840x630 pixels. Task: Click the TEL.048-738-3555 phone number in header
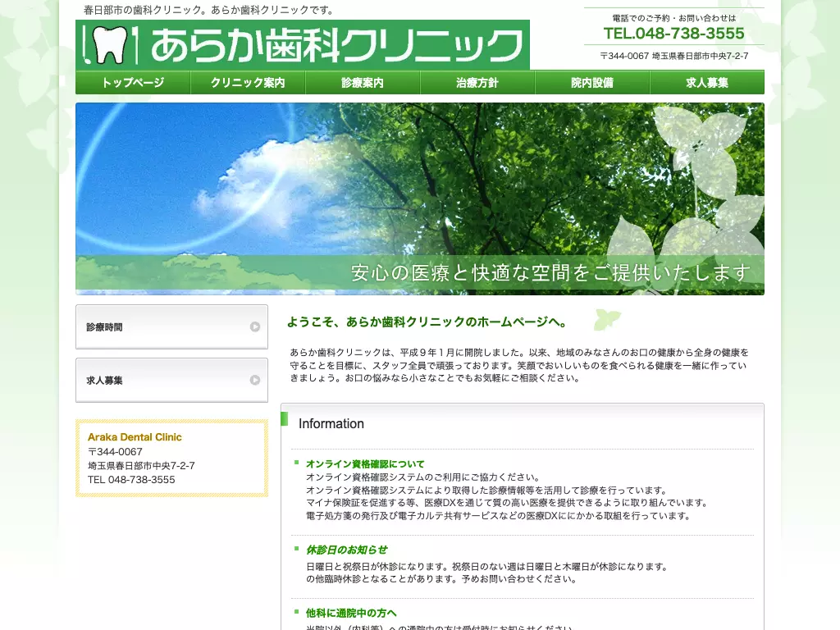point(674,33)
